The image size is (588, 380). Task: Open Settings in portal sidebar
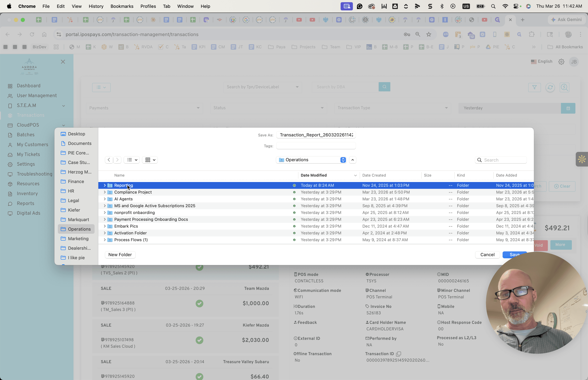tap(26, 164)
